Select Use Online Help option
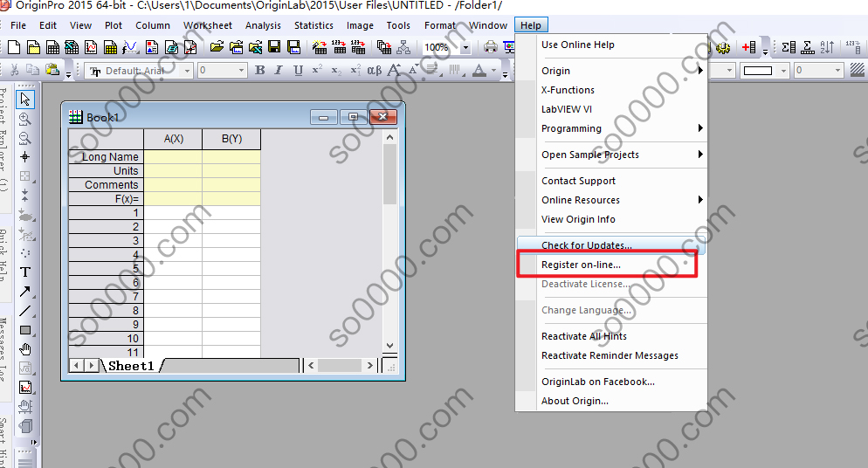This screenshot has width=868, height=468. coord(611,45)
